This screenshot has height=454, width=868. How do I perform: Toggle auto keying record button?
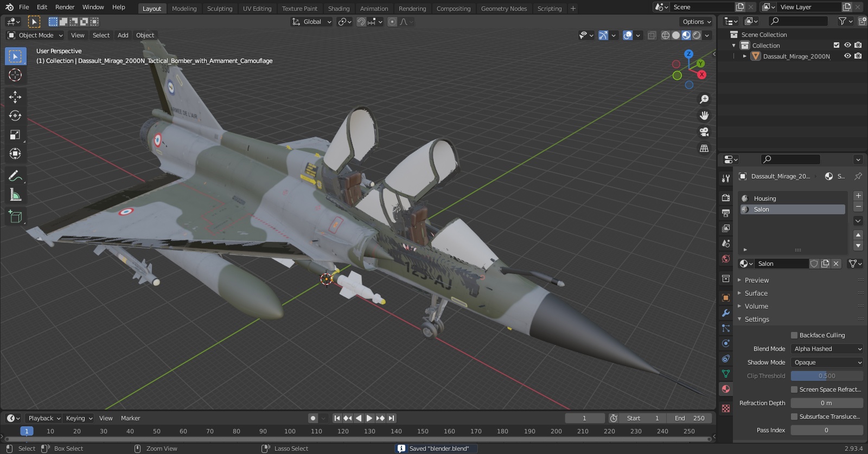point(312,418)
